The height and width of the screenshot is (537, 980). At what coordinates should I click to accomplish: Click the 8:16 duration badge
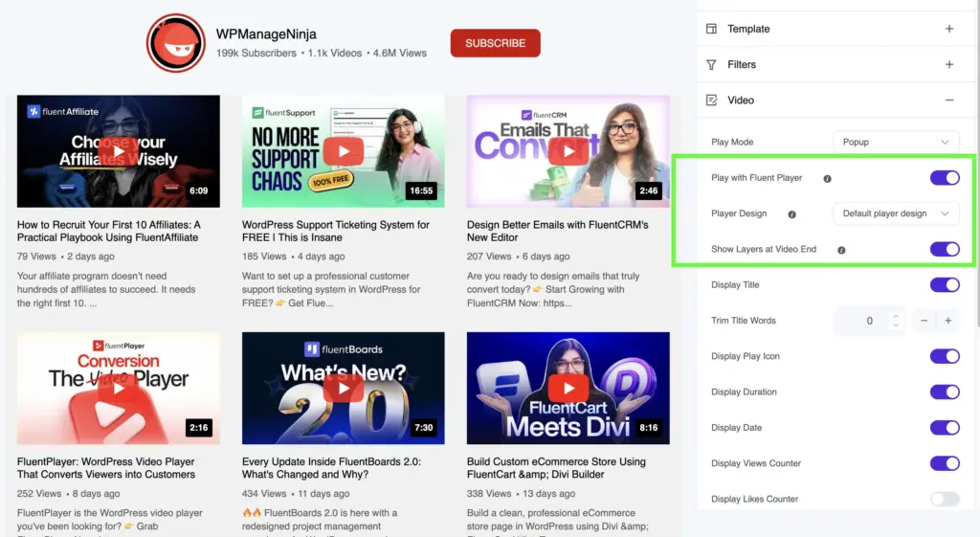648,428
